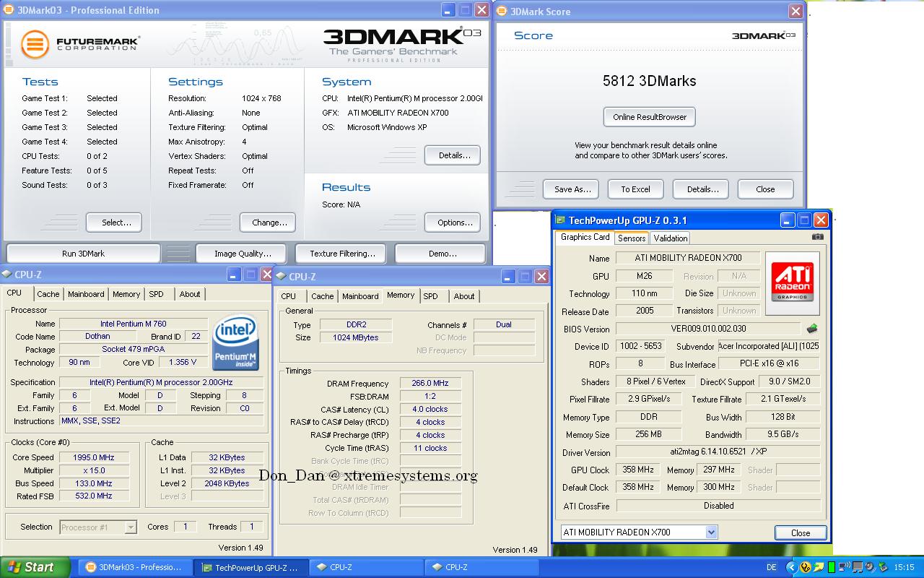Click the Memory tab CPU-Z title icon

281,277
